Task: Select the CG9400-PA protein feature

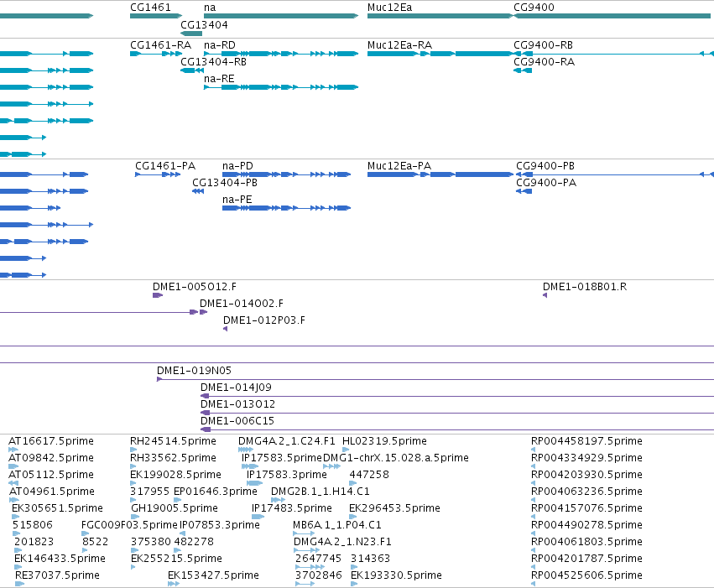Action: pos(524,191)
